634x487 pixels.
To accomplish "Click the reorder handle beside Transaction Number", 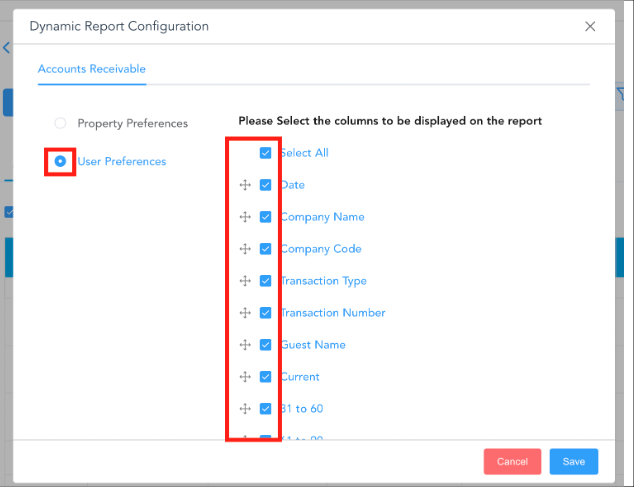I will (x=245, y=313).
